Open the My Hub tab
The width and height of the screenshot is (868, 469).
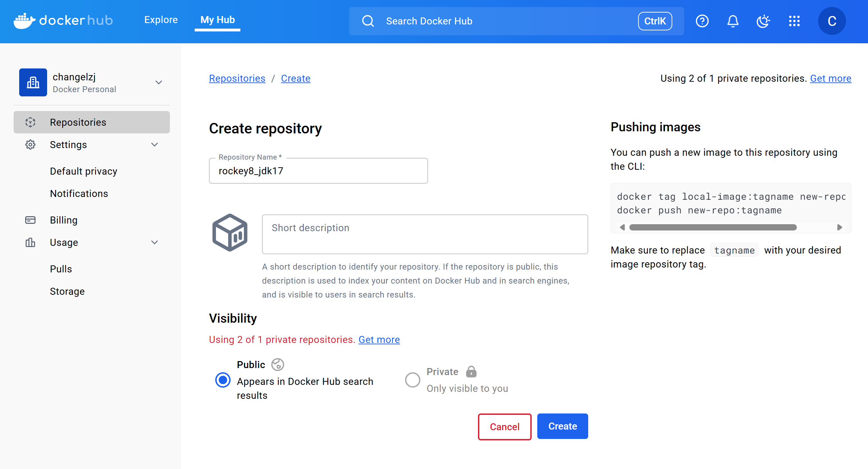coord(218,20)
